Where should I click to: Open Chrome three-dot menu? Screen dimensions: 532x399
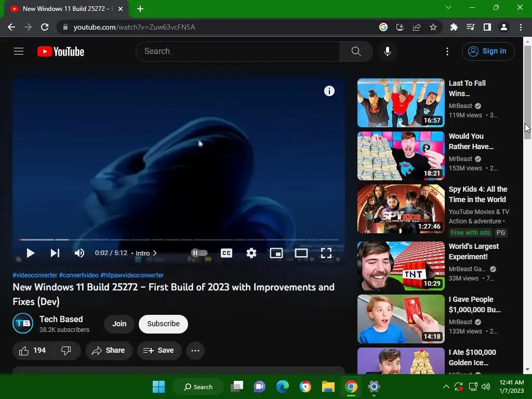pos(521,27)
